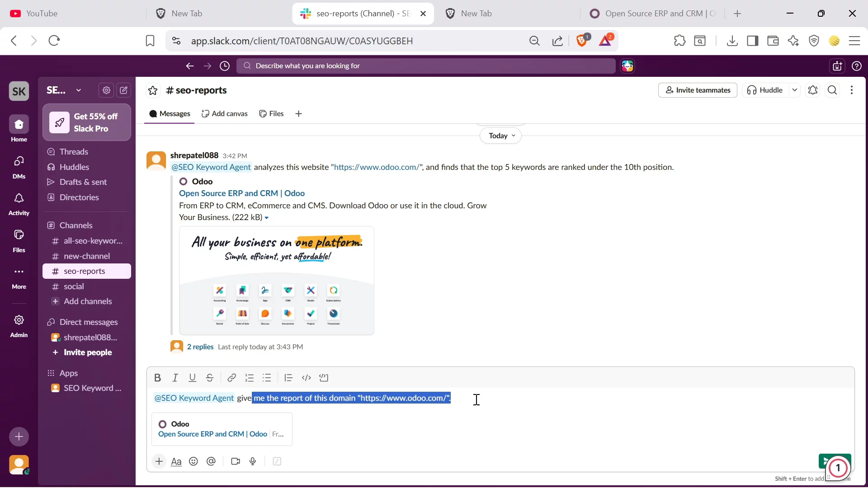Open Odoo preview image thumbnail
This screenshot has width=868, height=488.
(277, 281)
